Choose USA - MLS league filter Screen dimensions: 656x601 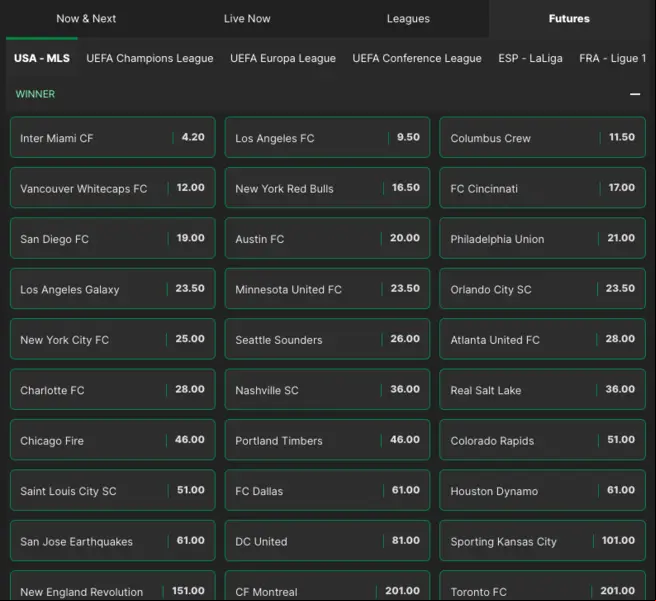coord(42,58)
